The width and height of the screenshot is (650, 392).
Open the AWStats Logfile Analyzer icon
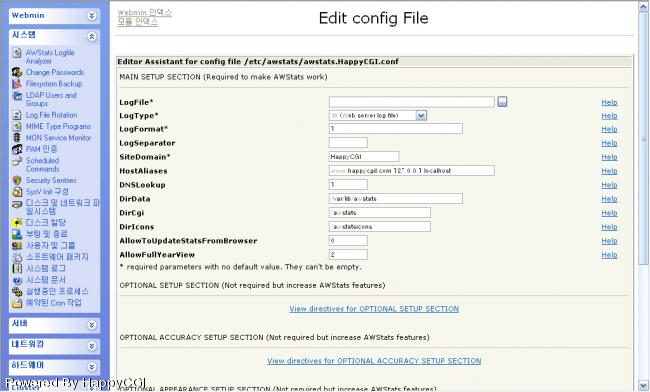(17, 53)
